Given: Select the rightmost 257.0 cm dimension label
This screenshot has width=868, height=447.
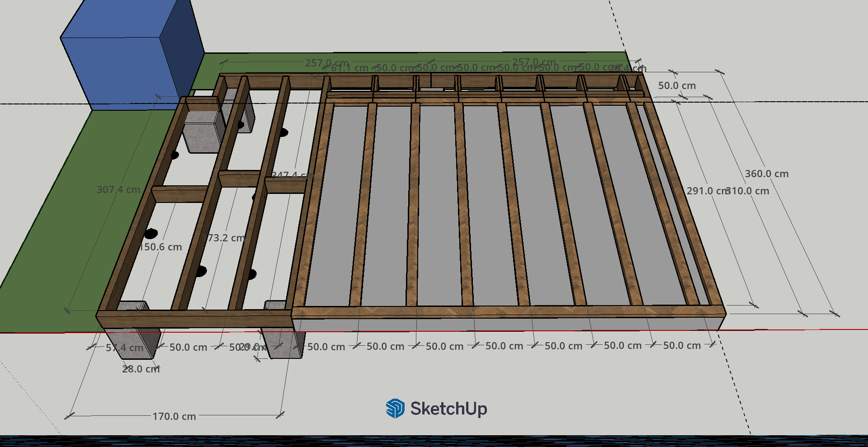Looking at the screenshot, I should pos(533,62).
